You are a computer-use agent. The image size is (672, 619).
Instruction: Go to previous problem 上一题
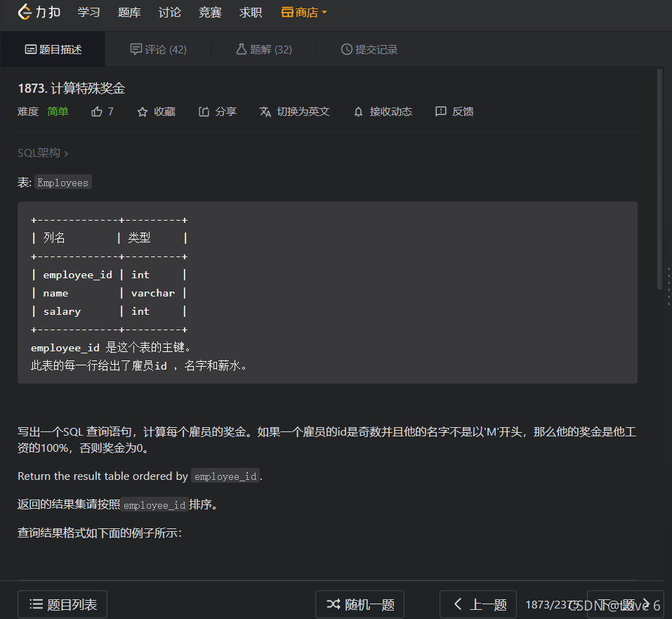pos(478,604)
